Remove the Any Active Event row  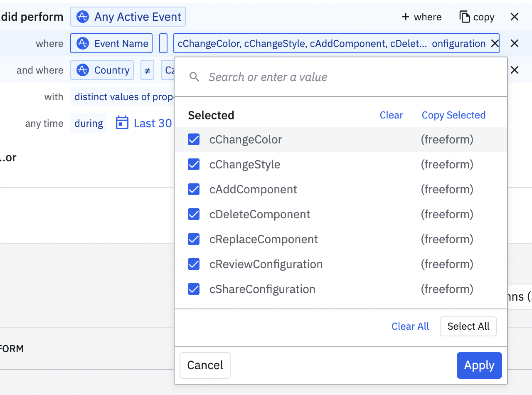click(515, 17)
